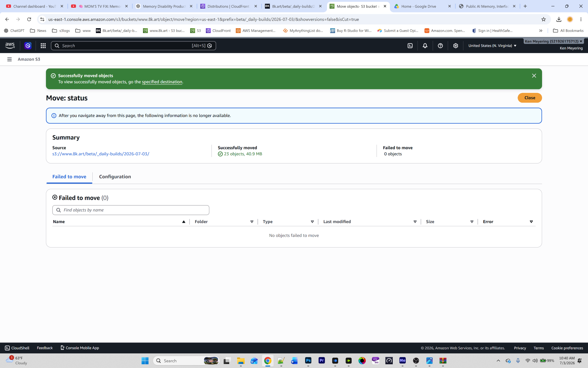Reload the page
This screenshot has width=588, height=368.
point(29,19)
